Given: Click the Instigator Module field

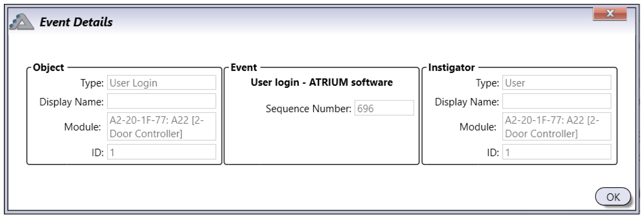Looking at the screenshot, I should click(557, 126).
